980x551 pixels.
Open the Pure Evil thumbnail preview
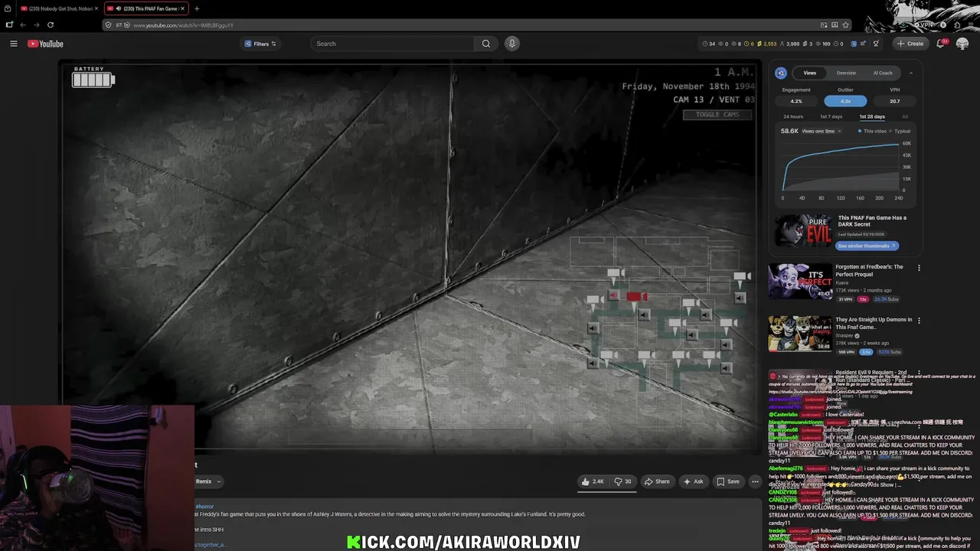[x=802, y=230]
